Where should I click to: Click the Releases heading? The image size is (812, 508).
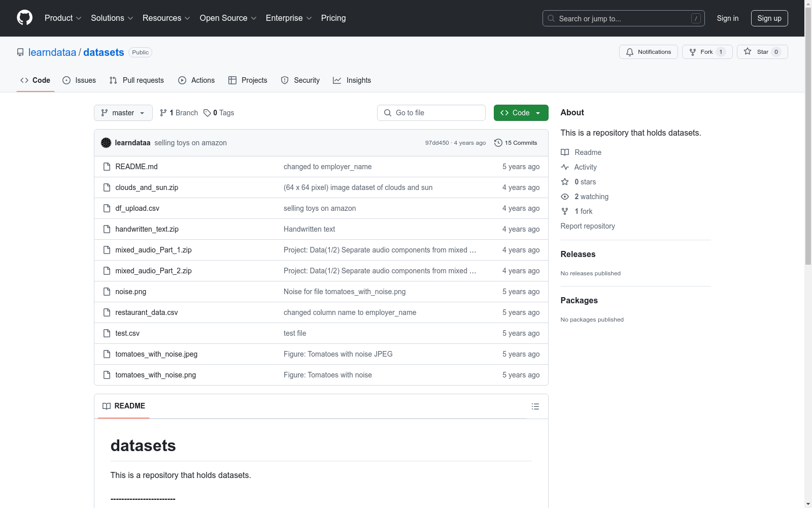pyautogui.click(x=578, y=254)
